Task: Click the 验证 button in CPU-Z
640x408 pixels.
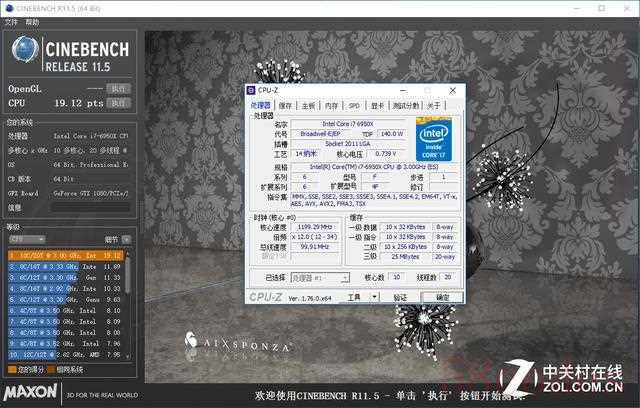Action: click(x=400, y=297)
